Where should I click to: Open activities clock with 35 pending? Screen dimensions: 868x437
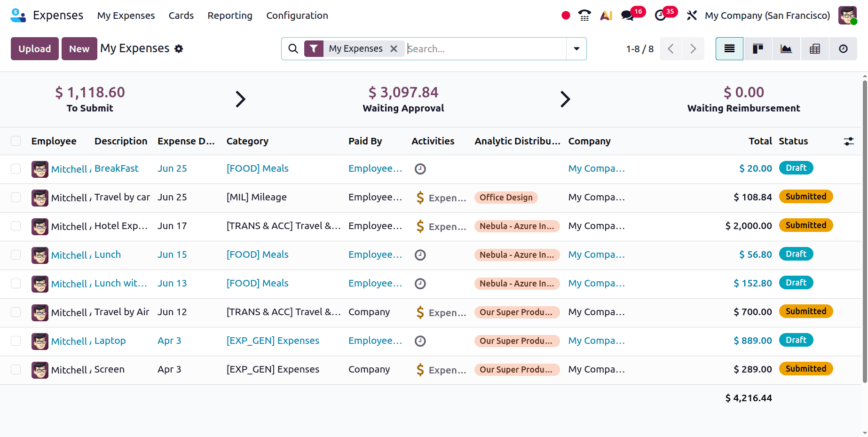[665, 15]
